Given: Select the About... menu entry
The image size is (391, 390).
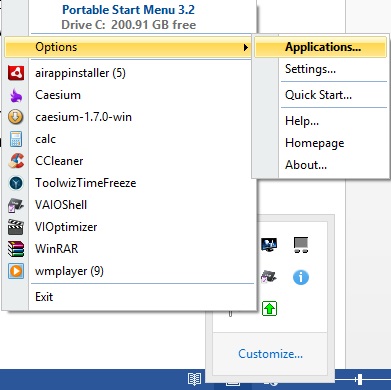Looking at the screenshot, I should [x=306, y=165].
